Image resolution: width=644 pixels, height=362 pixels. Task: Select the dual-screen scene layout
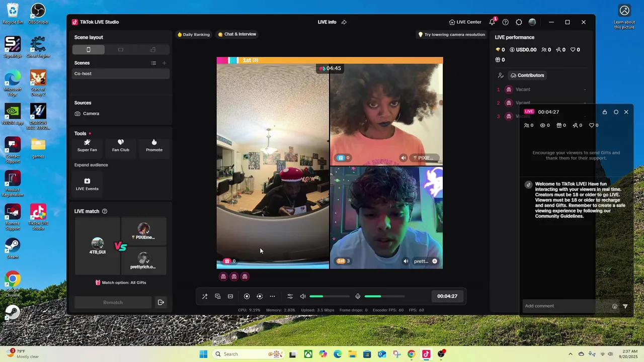(x=153, y=49)
